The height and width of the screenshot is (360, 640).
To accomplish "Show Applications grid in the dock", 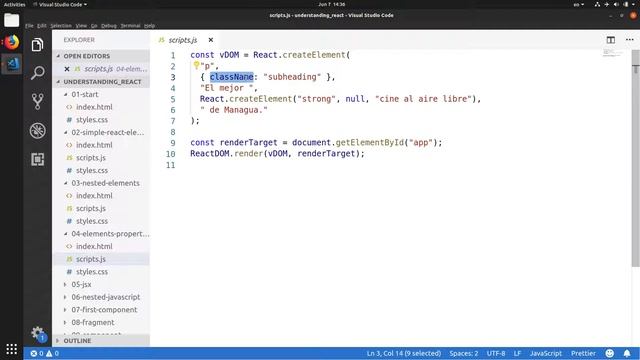I will click(x=11, y=349).
